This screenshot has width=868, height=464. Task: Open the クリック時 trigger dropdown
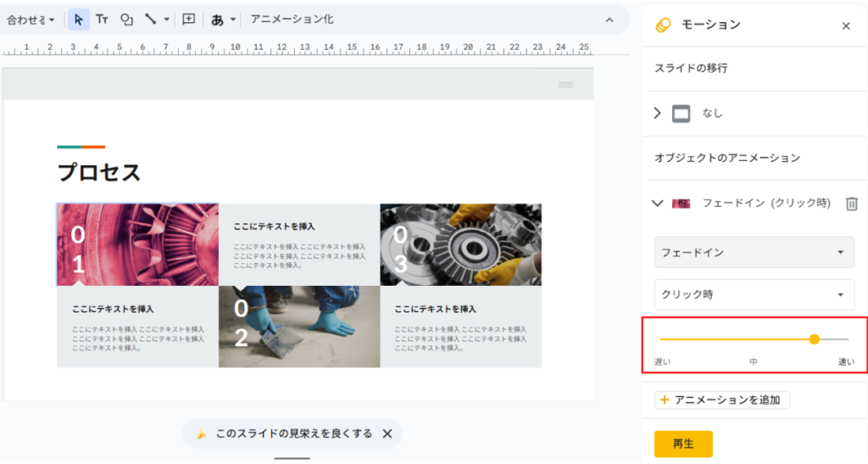pyautogui.click(x=754, y=294)
